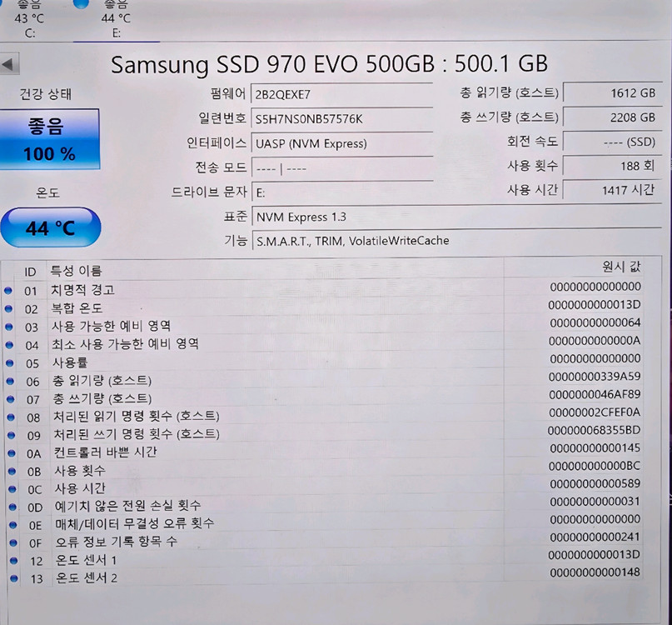
Task: Click the 펌웨어 firmware value field
Action: tap(341, 94)
